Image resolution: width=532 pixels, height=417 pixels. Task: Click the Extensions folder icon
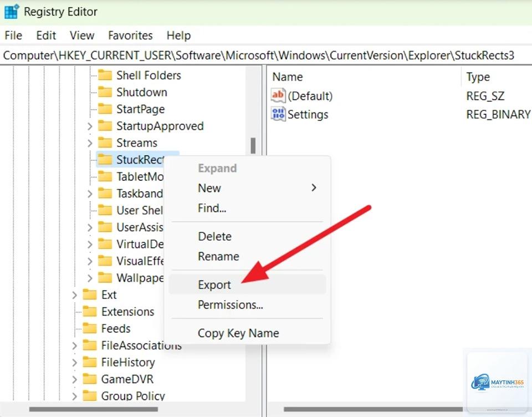90,312
